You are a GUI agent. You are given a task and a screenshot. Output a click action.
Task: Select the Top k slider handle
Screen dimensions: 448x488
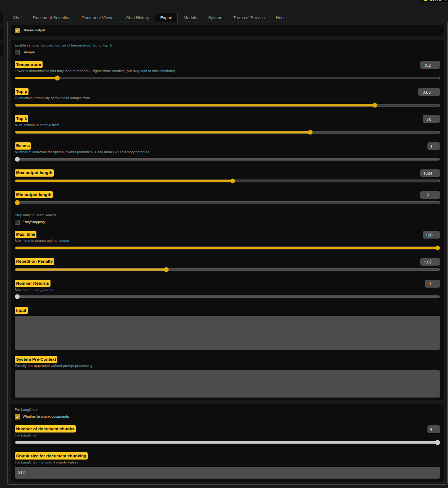pyautogui.click(x=310, y=132)
